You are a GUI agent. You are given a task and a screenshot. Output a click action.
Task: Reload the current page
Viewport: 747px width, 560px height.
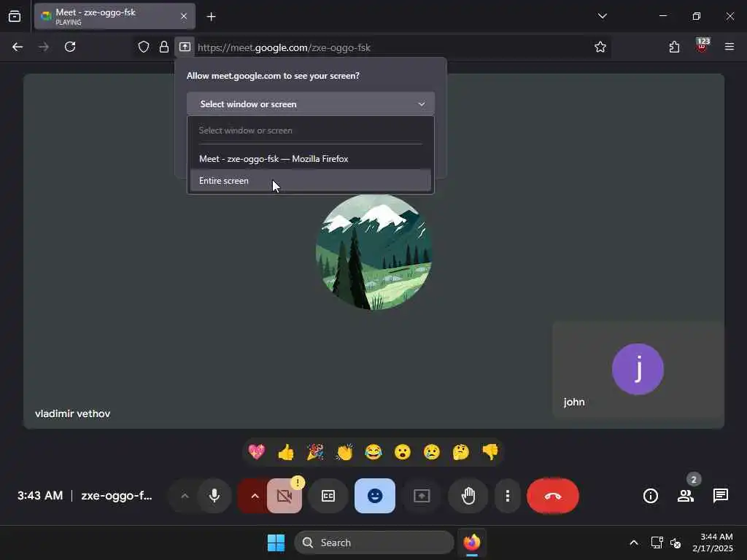[x=70, y=47]
